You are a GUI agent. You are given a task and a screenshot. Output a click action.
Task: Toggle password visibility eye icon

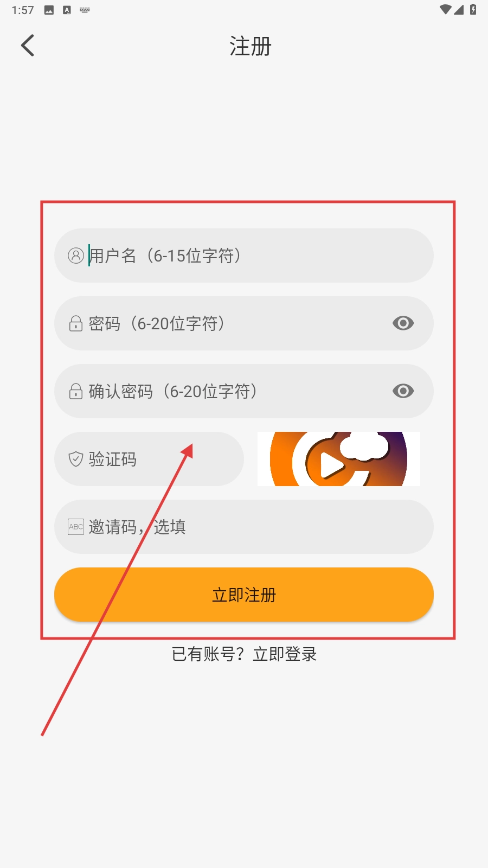click(403, 323)
